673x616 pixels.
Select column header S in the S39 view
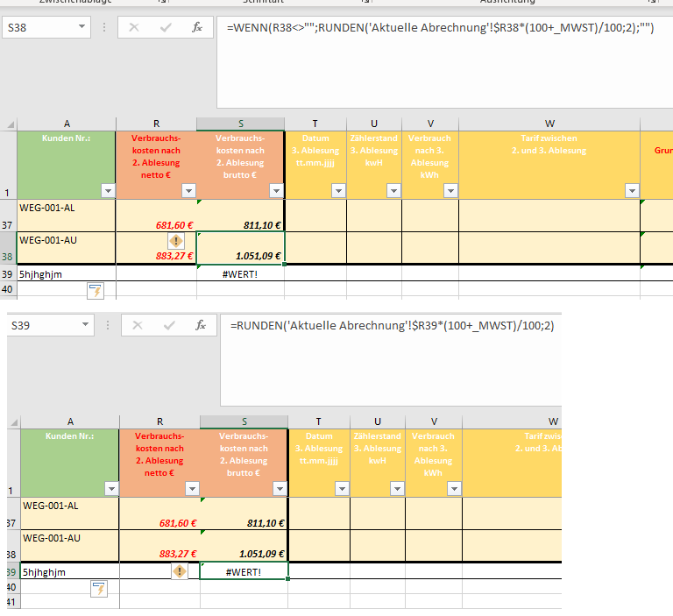pos(244,422)
